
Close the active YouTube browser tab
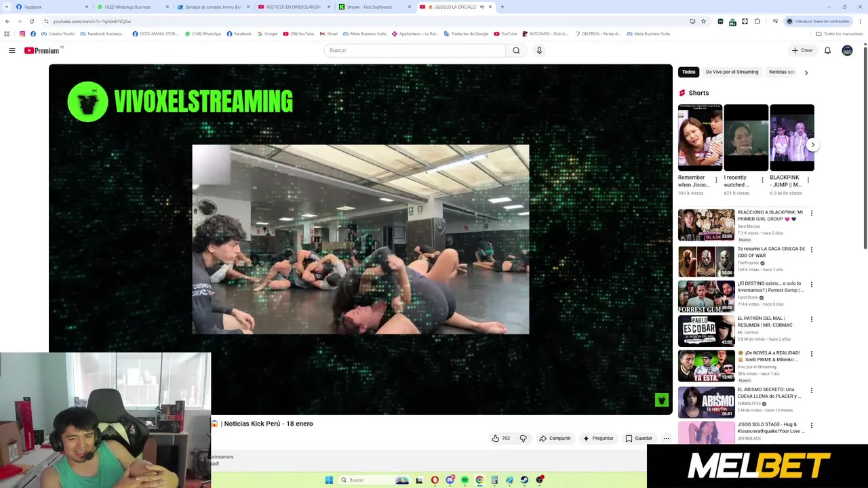point(490,7)
